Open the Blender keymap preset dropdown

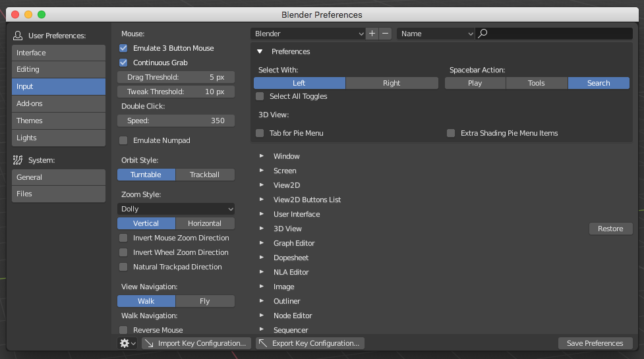point(308,34)
